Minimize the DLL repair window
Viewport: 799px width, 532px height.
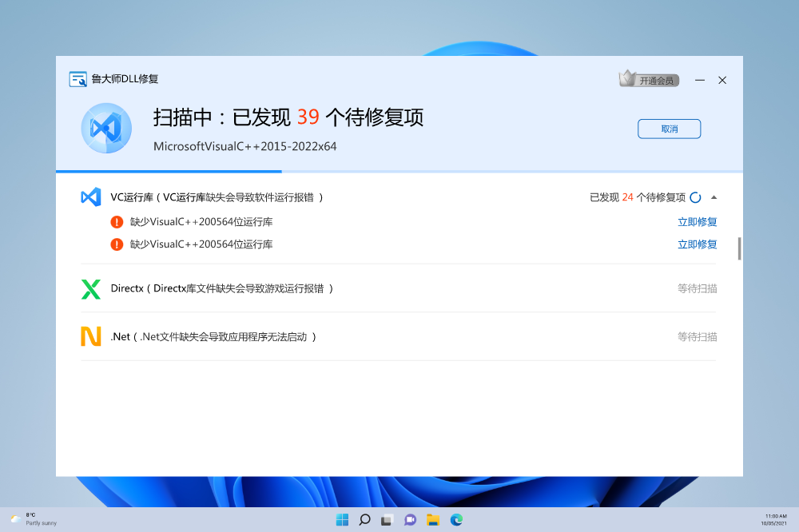[x=699, y=80]
